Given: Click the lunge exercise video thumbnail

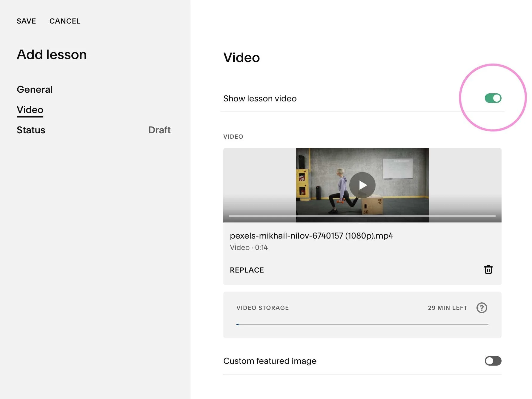Looking at the screenshot, I should (x=362, y=185).
